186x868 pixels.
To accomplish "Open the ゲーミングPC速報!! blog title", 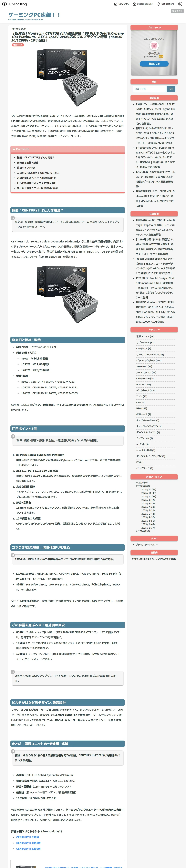I will click(x=34, y=15).
